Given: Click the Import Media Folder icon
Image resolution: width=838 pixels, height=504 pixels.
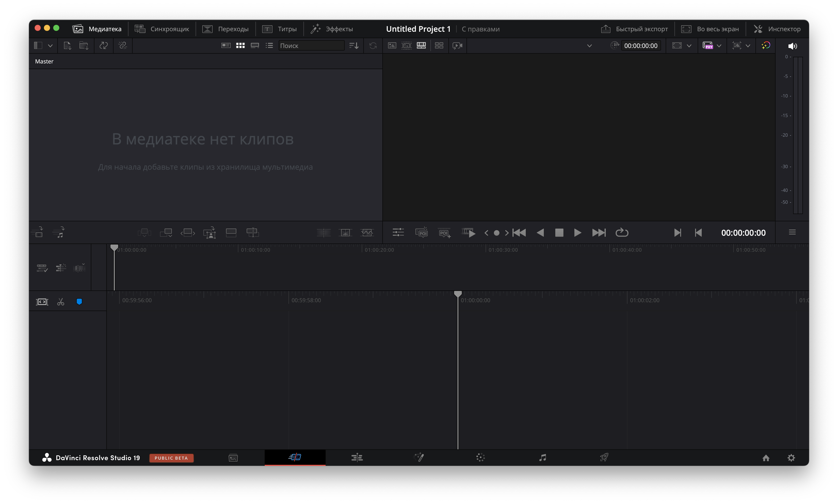Looking at the screenshot, I should pyautogui.click(x=84, y=45).
